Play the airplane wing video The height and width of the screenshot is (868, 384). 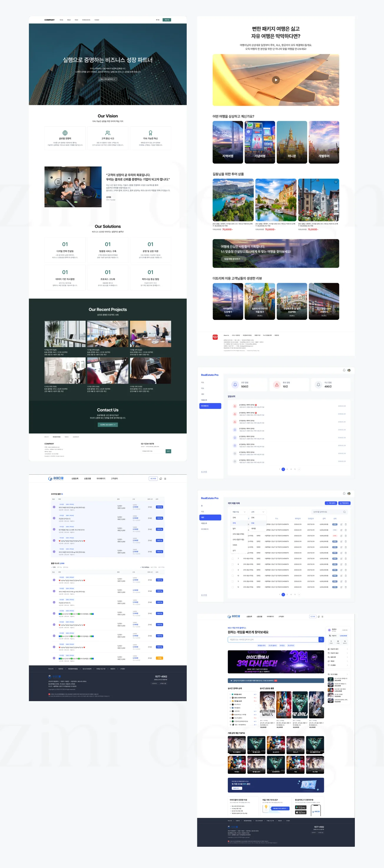[x=276, y=80]
